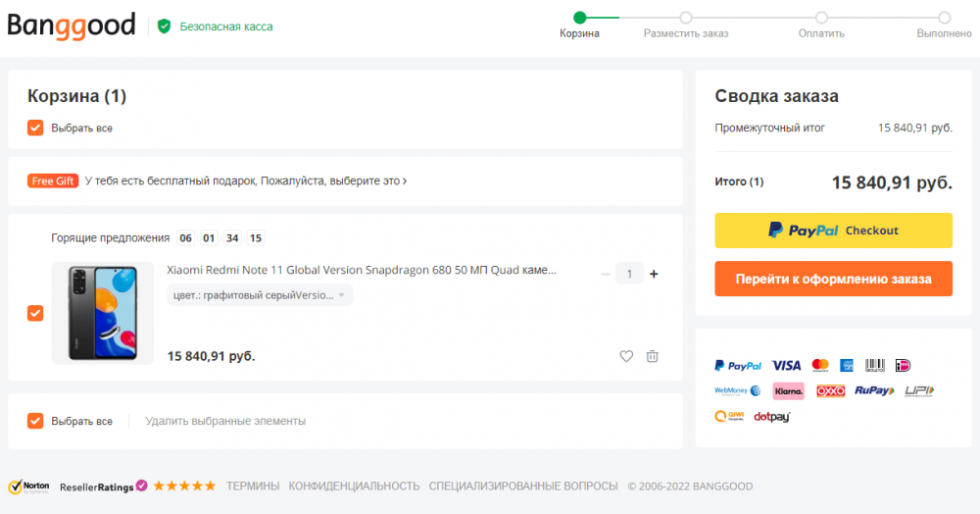Click the OXXO payment logo
Screen dimensions: 980x514
click(x=831, y=390)
